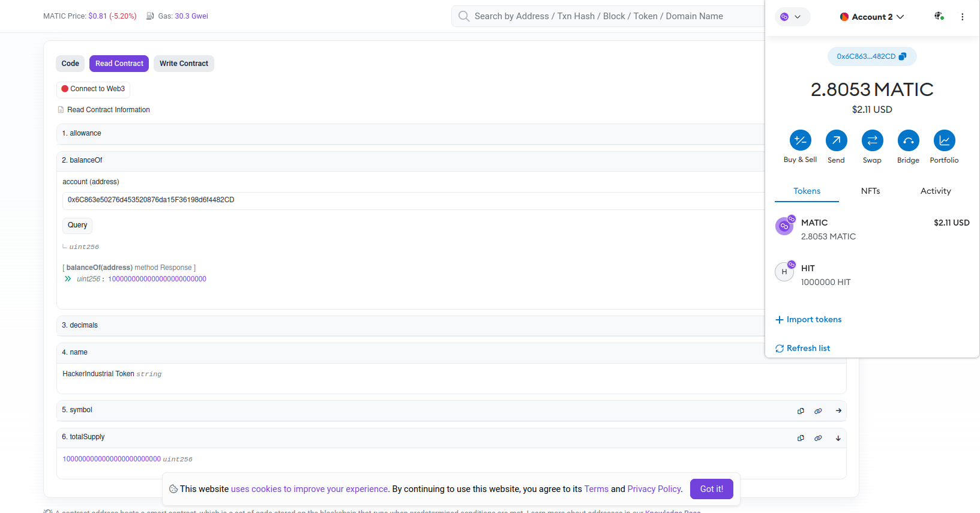Expand the 5. symbol function header
980x513 pixels.
click(x=451, y=410)
